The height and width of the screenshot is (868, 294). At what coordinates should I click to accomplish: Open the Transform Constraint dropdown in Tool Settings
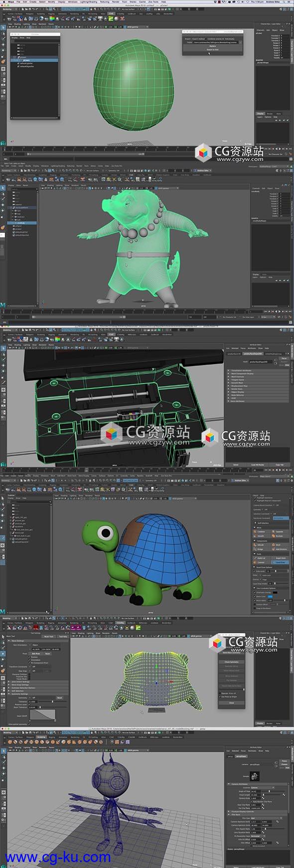point(41,667)
